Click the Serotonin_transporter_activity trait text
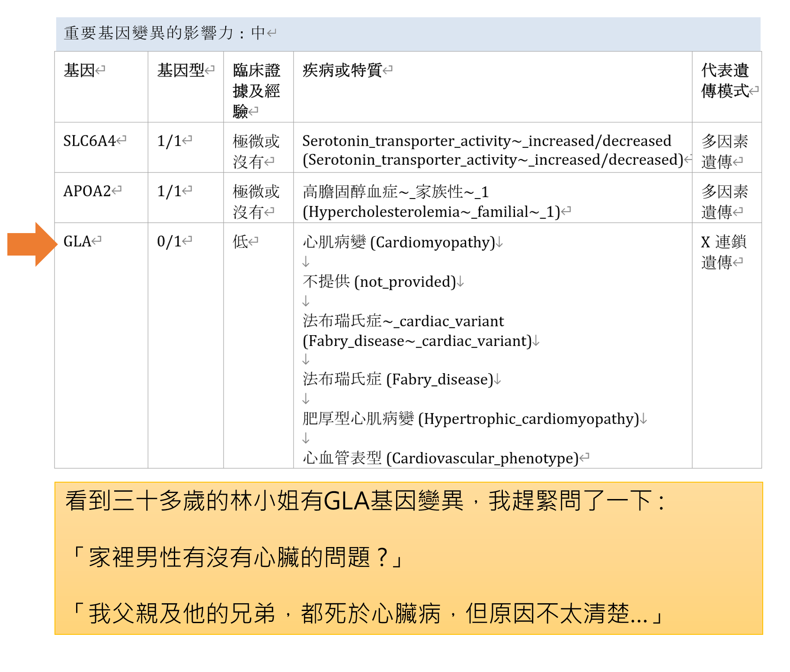The width and height of the screenshot is (790, 672). click(493, 150)
